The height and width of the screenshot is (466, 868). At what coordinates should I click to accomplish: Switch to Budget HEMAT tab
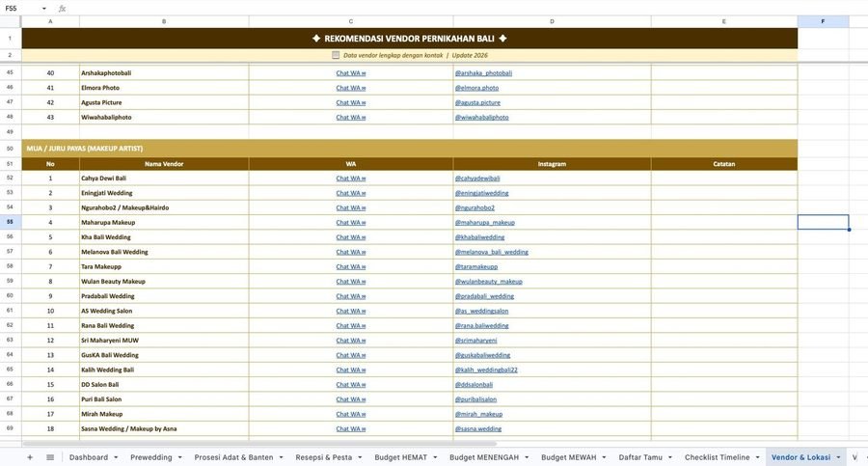(x=401, y=457)
